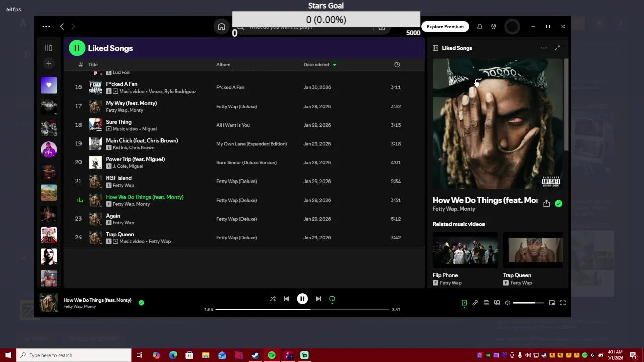The image size is (644, 362).
Task: Go to the previous track
Action: click(x=286, y=299)
